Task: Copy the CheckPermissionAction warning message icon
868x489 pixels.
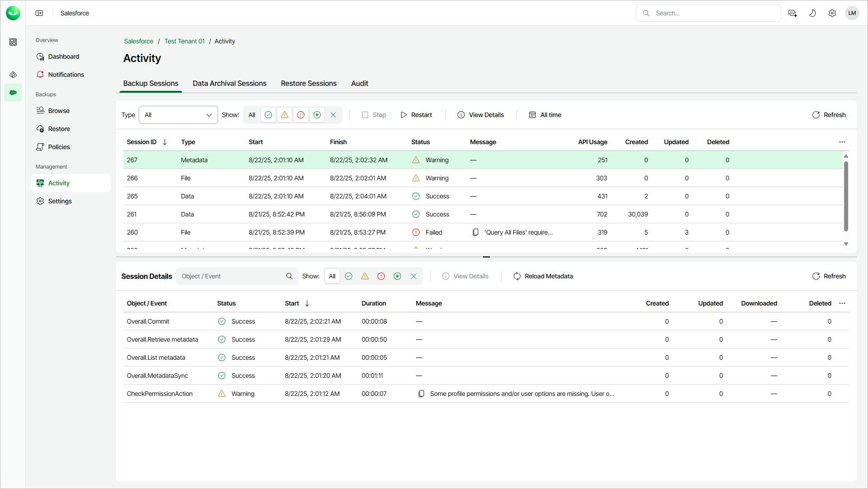Action: click(421, 394)
